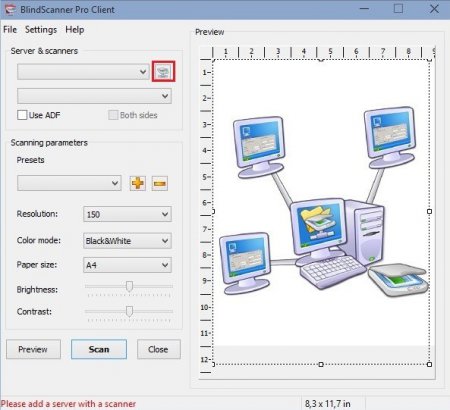Toggle the Both sides checkbox
Viewport: 450px width, 410px height.
(x=113, y=115)
